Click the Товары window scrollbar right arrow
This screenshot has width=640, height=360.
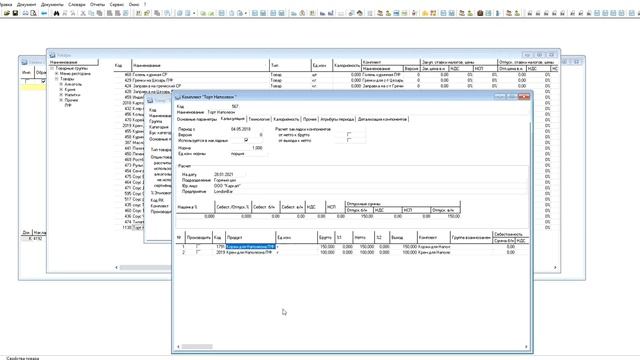pyautogui.click(x=555, y=267)
